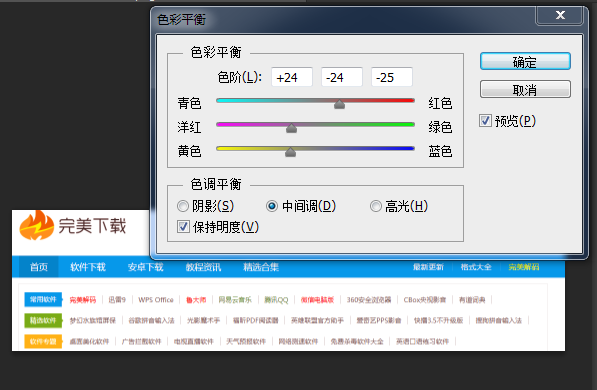Click the 迅雷9 text
This screenshot has width=597, height=390.
click(x=117, y=300)
